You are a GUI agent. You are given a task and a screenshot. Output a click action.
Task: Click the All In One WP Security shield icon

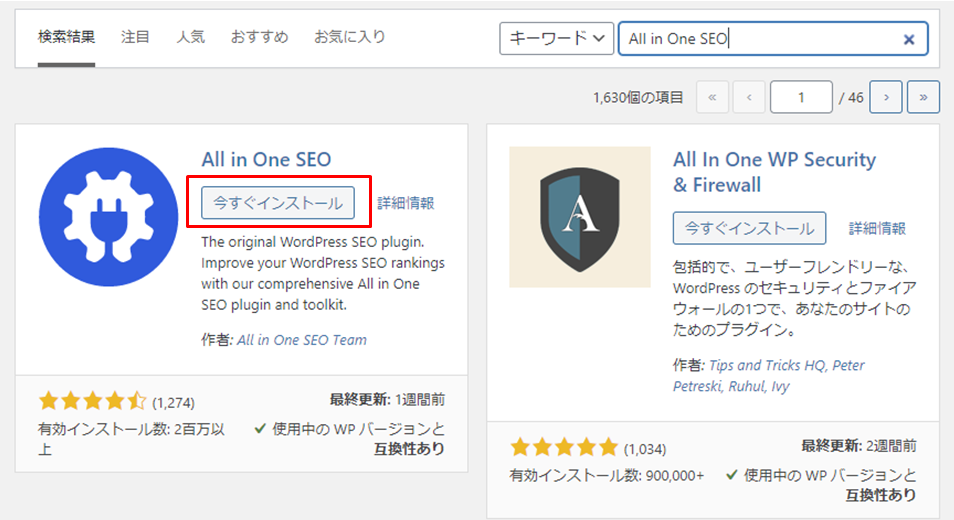580,217
